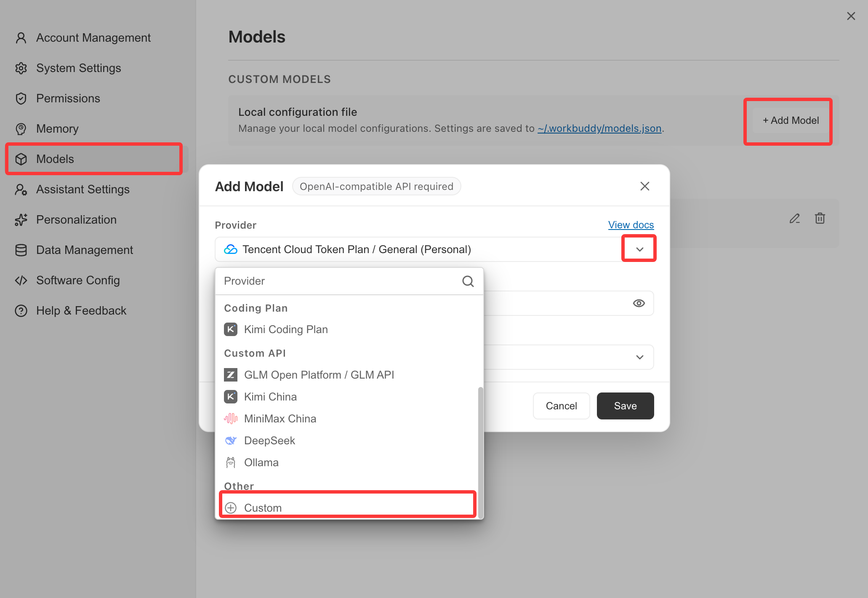Click the provider search magnifier icon
Screen dimensions: 868x598
468,281
